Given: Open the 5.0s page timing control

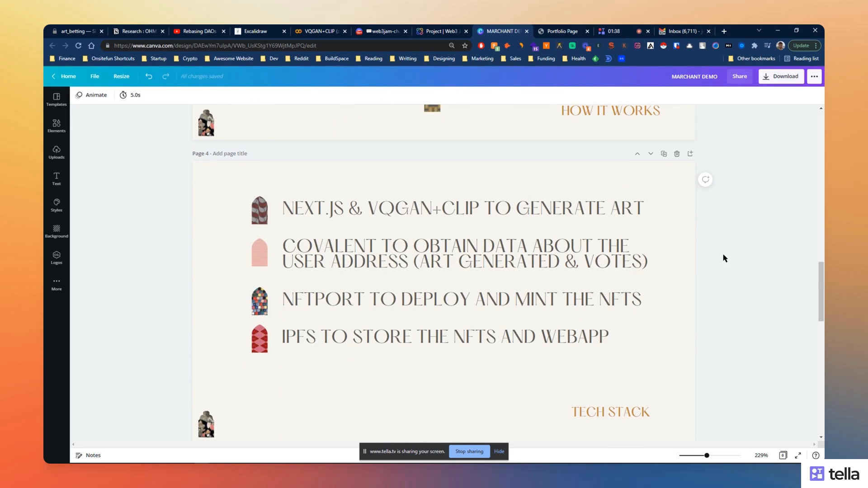Looking at the screenshot, I should 130,95.
